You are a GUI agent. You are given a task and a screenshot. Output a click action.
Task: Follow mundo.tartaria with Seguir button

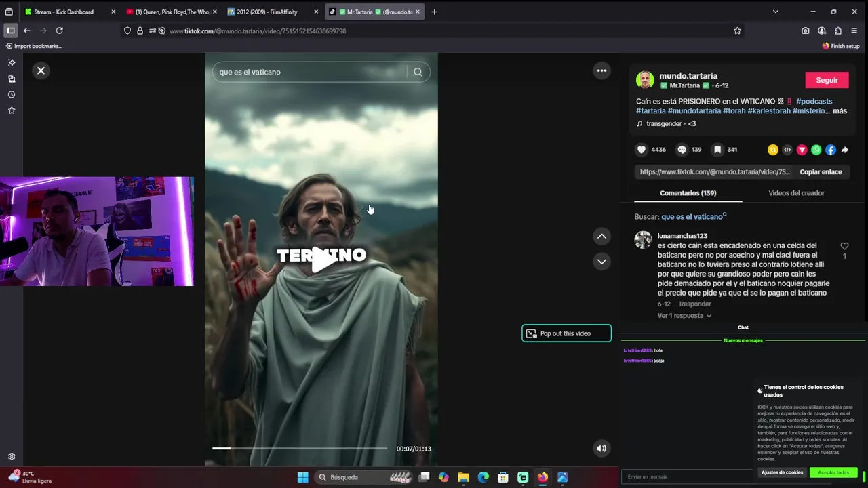pos(827,80)
